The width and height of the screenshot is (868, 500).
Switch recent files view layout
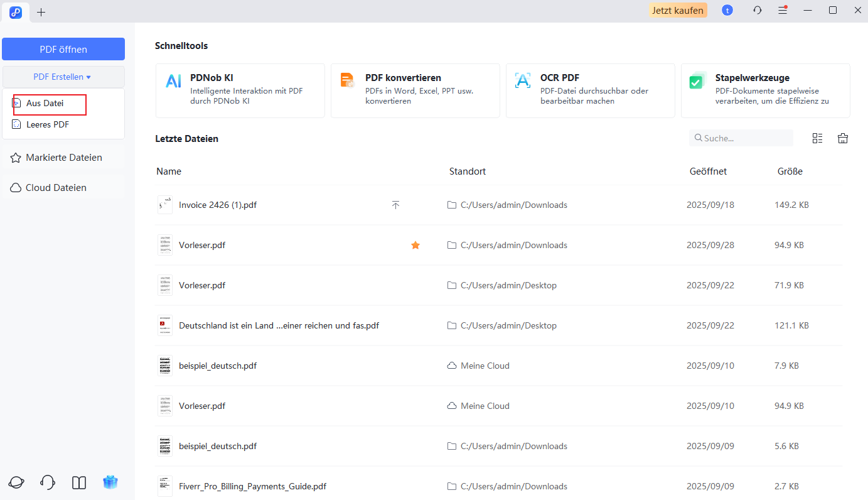(817, 138)
